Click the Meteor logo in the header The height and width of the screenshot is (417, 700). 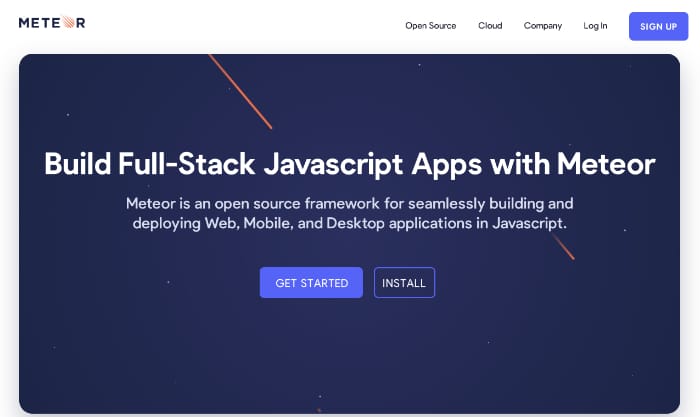52,22
